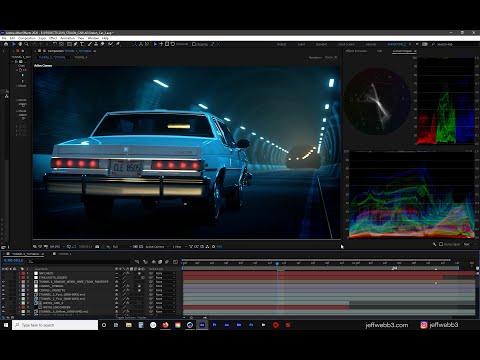Select the Puppet Pin tool

click(x=118, y=44)
